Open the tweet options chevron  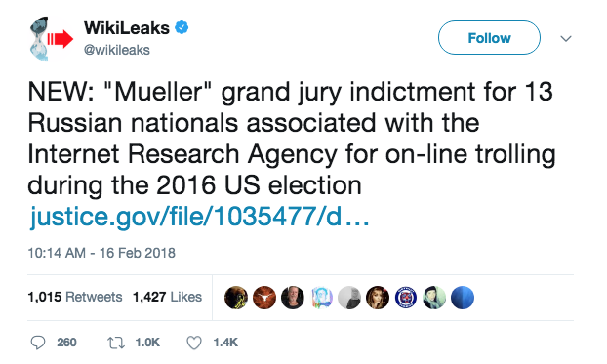(566, 38)
